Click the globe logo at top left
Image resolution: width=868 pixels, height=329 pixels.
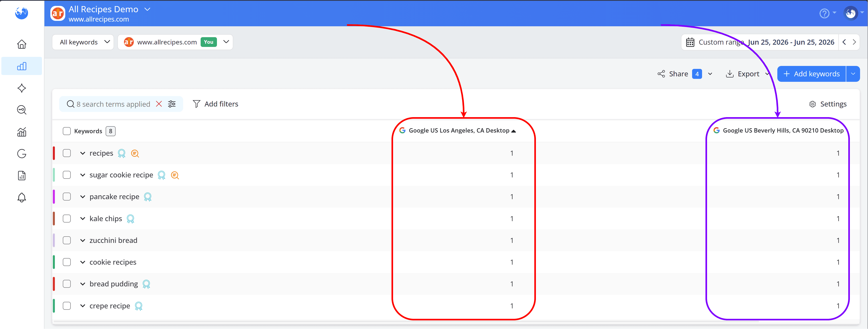pyautogui.click(x=22, y=13)
